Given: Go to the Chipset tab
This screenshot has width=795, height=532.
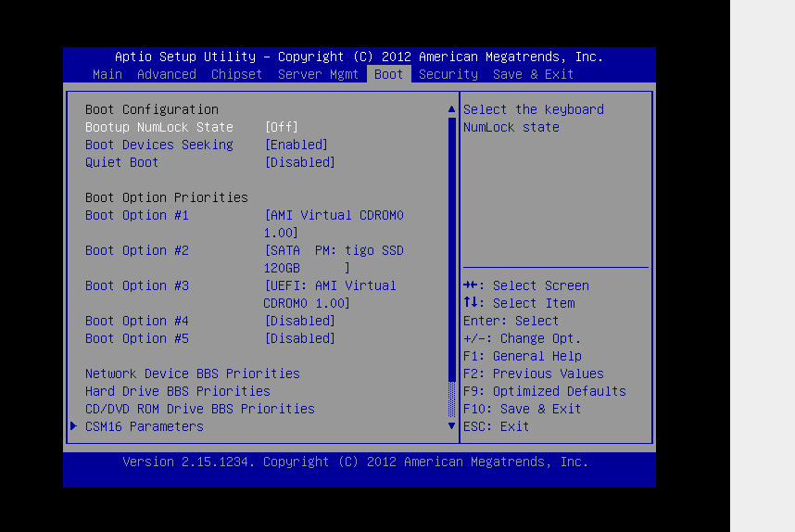Looking at the screenshot, I should [237, 74].
